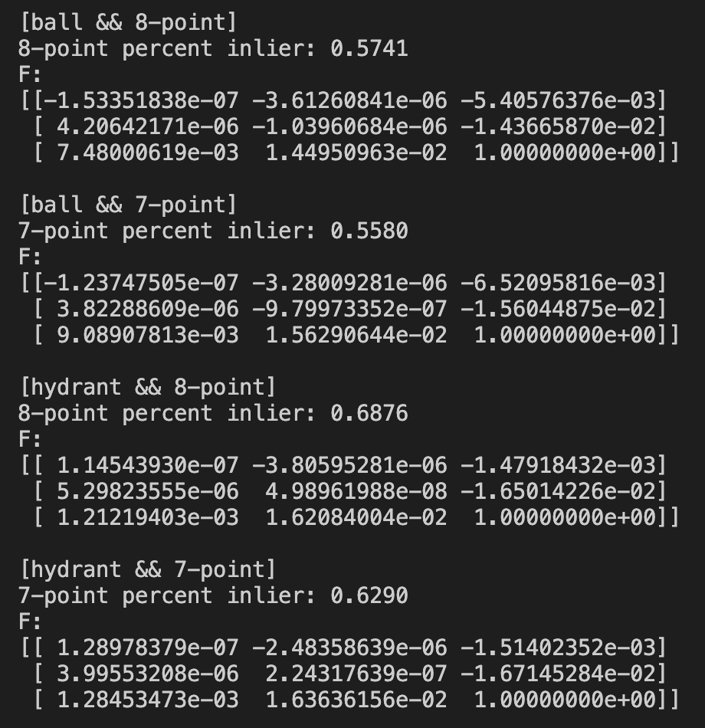705x728 pixels.
Task: Click the ball 7-point inlier value 0.5580
Action: (369, 231)
